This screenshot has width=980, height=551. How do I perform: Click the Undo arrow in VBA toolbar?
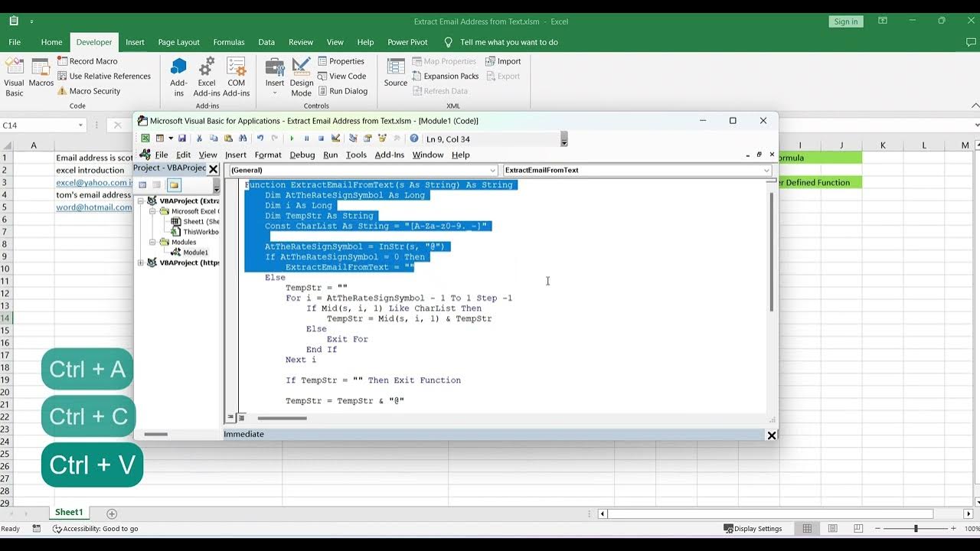(260, 139)
